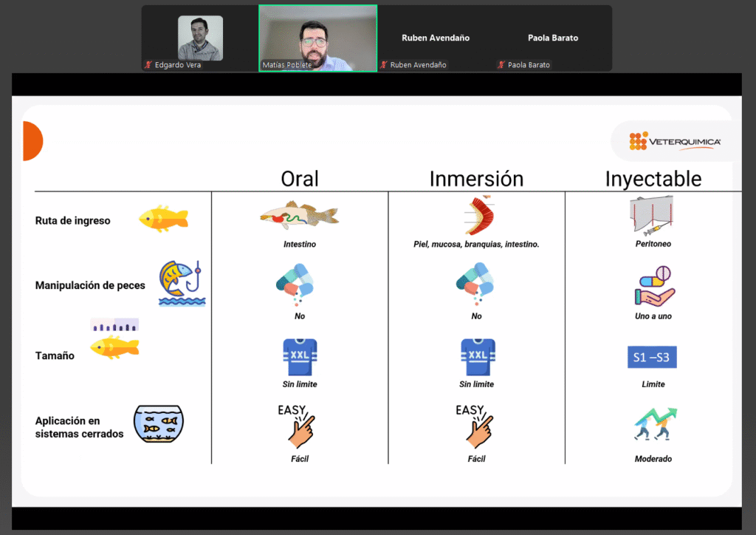Click the gills illustration under Inmersión

pyautogui.click(x=476, y=215)
